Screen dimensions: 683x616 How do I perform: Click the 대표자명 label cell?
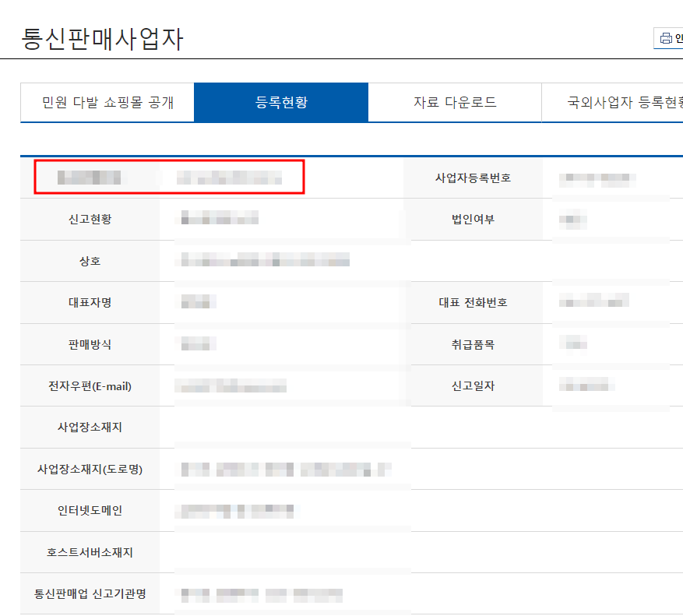[x=90, y=302]
